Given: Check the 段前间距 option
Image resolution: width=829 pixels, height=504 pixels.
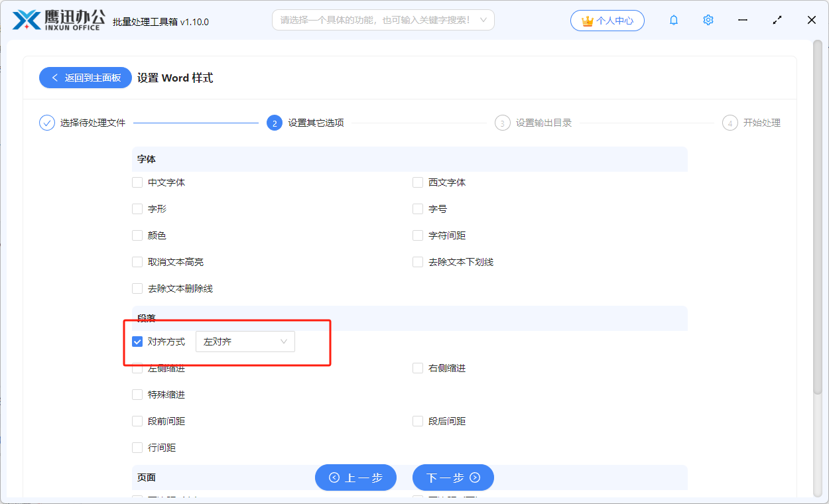Looking at the screenshot, I should (x=137, y=421).
